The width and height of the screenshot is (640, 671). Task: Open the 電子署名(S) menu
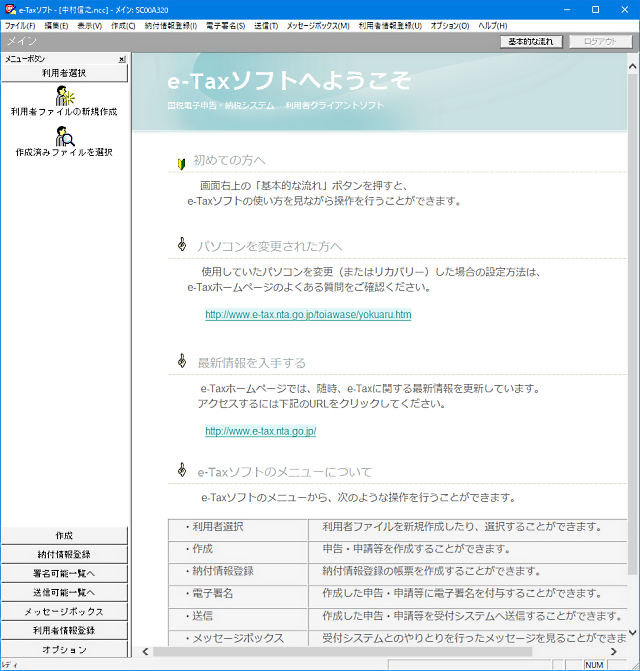(x=225, y=26)
